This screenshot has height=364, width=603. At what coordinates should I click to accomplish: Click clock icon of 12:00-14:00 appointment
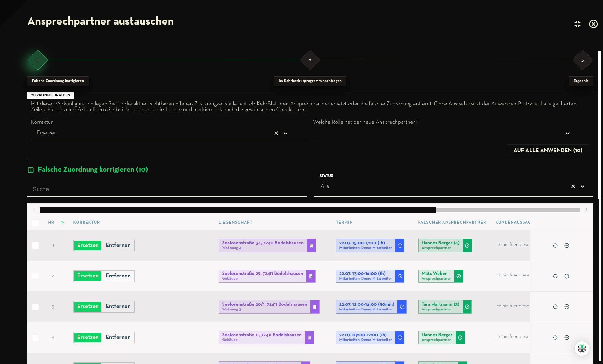point(402,307)
